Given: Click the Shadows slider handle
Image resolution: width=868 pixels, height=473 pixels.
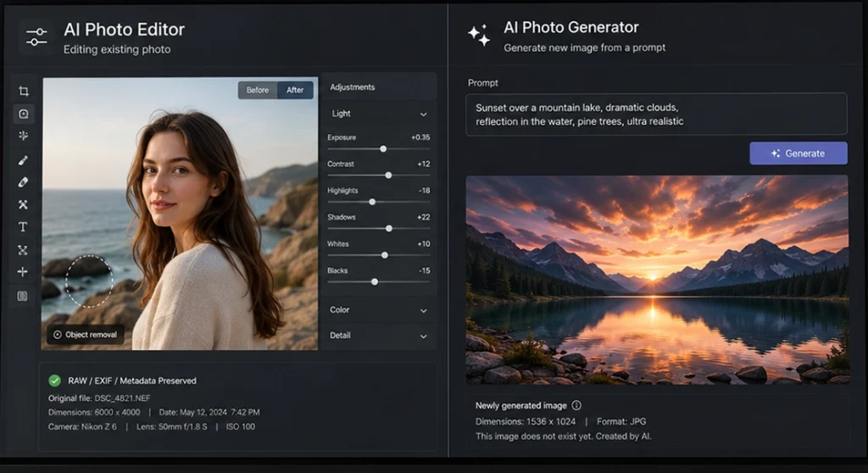Looking at the screenshot, I should [x=389, y=229].
